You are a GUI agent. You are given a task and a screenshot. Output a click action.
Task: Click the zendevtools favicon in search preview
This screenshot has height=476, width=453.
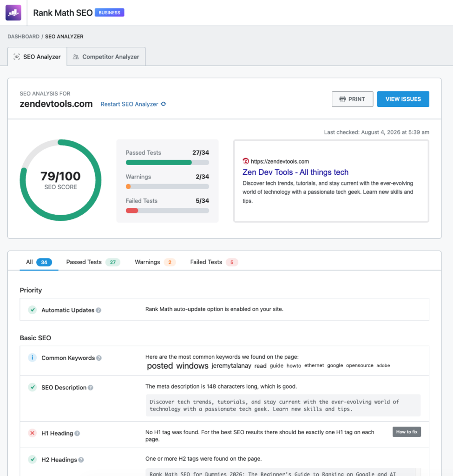[x=246, y=161]
